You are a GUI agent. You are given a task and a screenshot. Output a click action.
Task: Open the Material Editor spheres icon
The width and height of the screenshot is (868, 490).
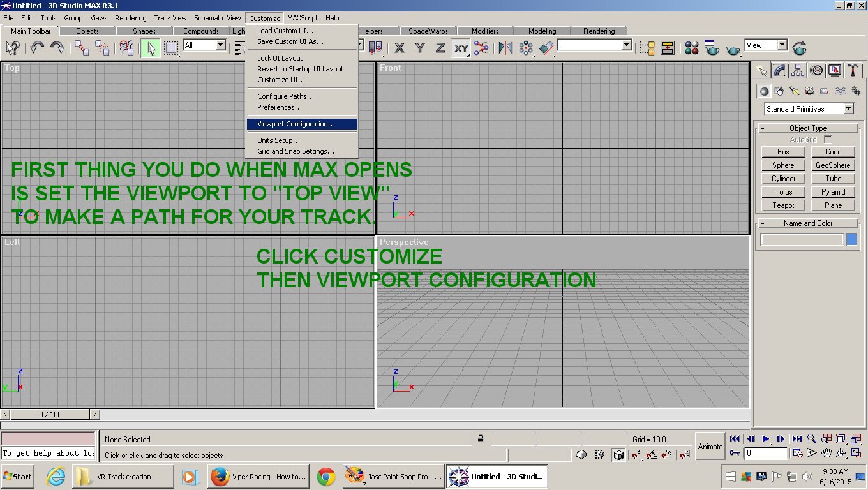(692, 48)
